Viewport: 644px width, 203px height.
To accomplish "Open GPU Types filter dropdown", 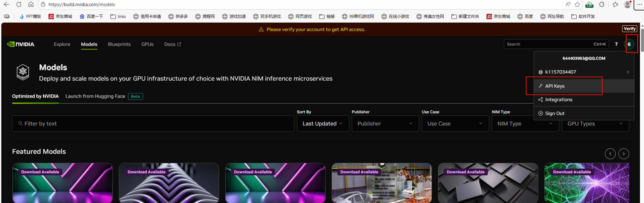I will pyautogui.click(x=596, y=123).
